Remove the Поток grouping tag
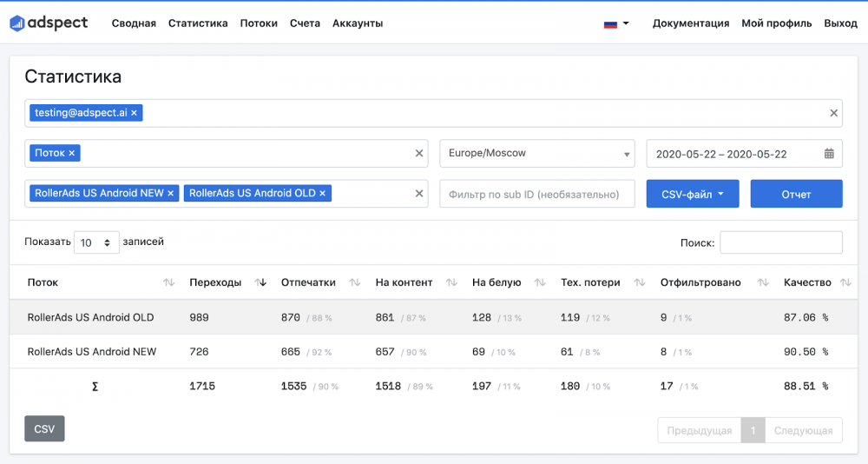Screen dimensions: 868x464 pos(71,153)
